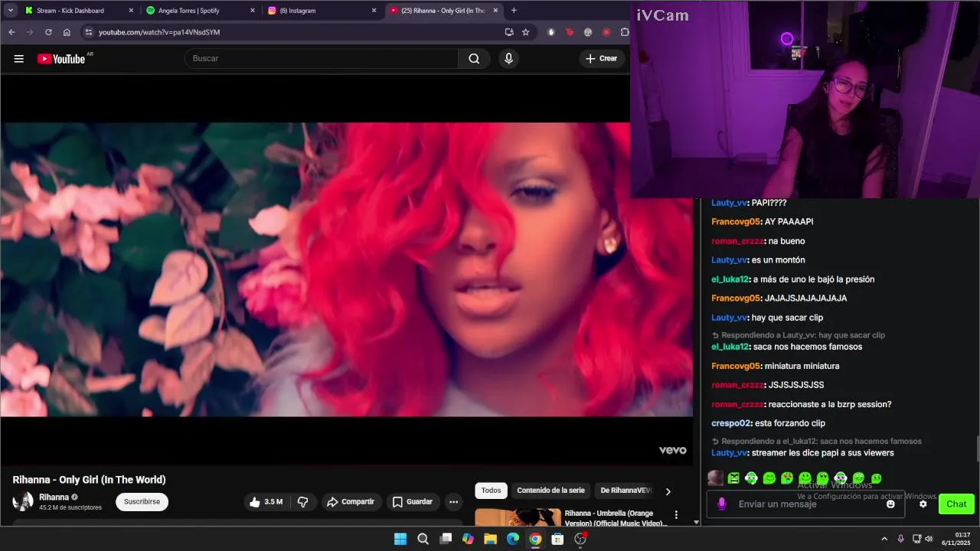Viewport: 980px width, 551px height.
Task: Go to the YouTube home logo
Action: [x=61, y=59]
